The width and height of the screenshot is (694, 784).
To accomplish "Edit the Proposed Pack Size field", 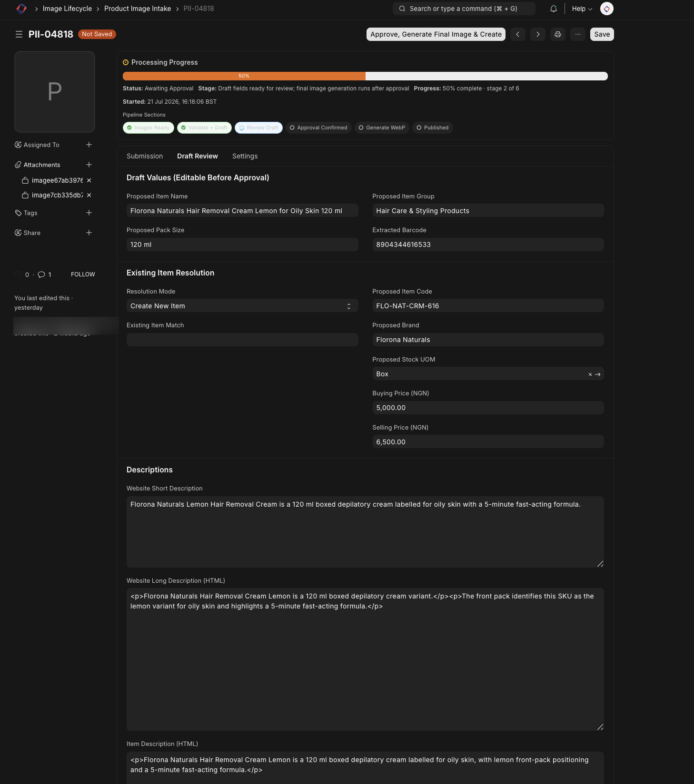I will coord(242,245).
